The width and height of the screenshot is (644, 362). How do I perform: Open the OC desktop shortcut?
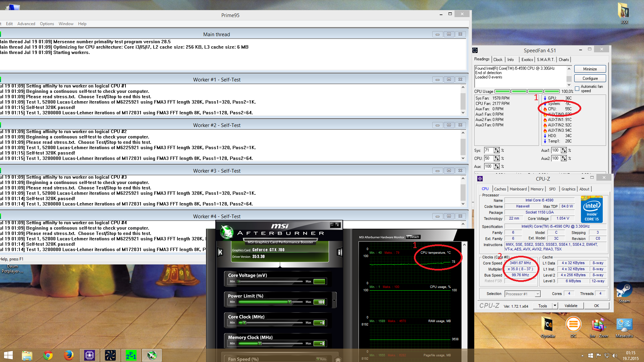[573, 327]
